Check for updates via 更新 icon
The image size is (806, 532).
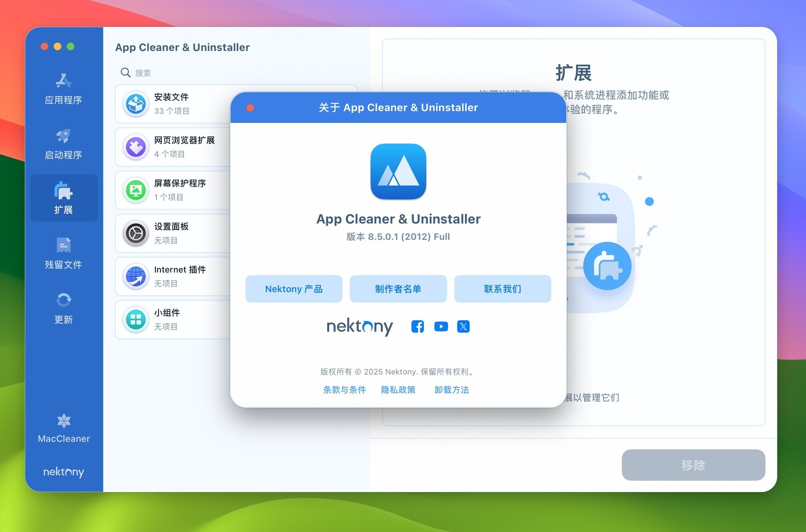(63, 309)
